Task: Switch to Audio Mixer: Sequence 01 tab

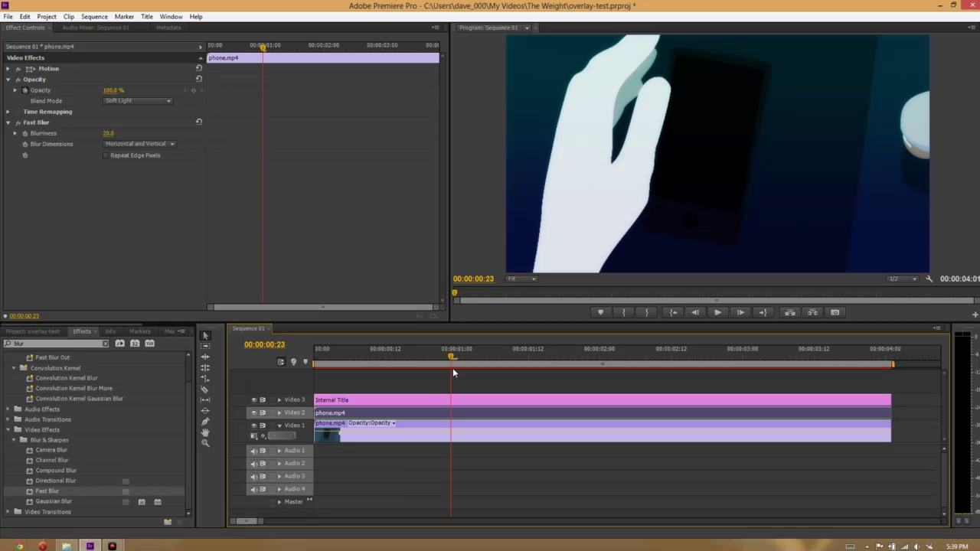Action: point(96,28)
